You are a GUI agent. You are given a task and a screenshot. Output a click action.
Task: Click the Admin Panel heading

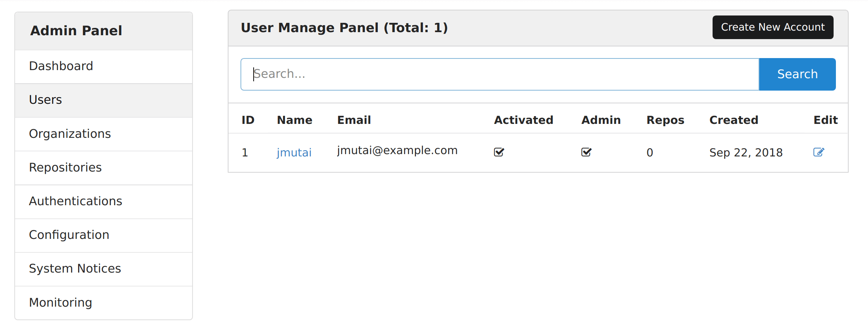pyautogui.click(x=76, y=31)
